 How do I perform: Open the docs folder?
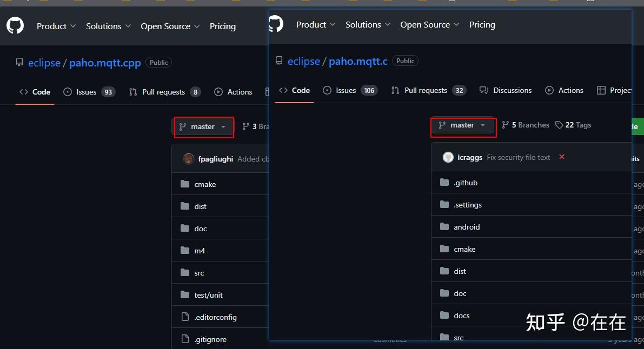462,316
